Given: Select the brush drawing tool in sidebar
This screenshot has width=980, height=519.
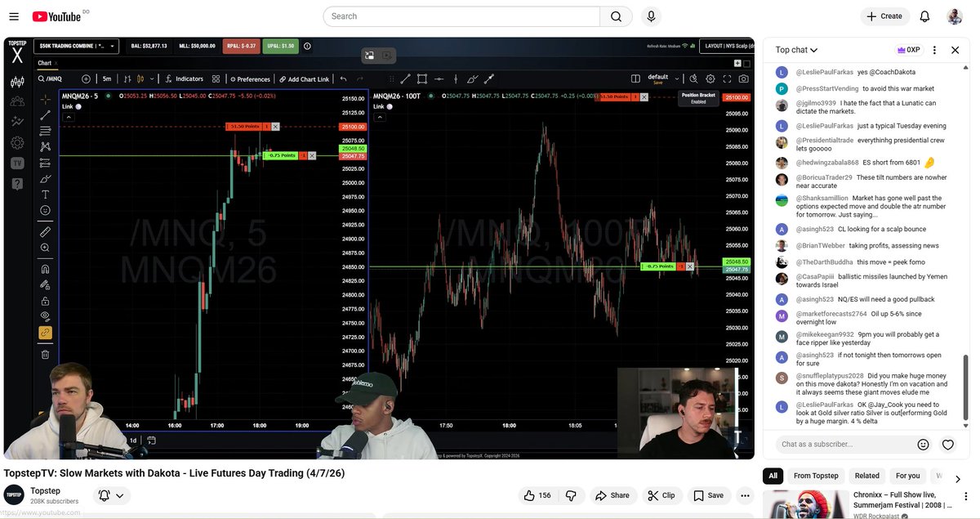Looking at the screenshot, I should (45, 179).
